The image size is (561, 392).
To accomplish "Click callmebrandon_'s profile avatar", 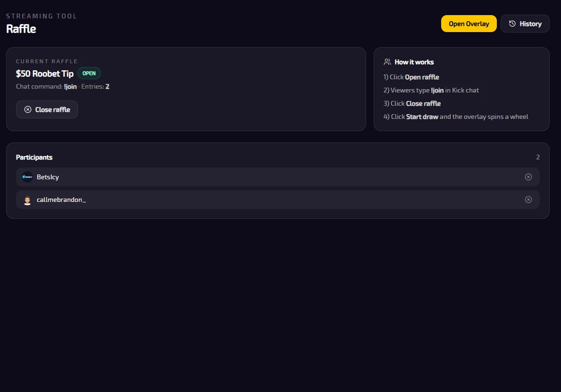I will [27, 200].
